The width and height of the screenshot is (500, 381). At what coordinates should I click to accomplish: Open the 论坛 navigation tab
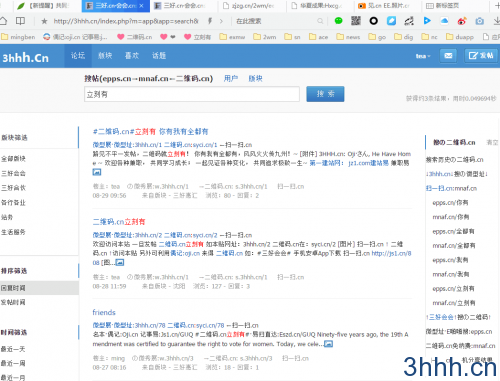[78, 56]
